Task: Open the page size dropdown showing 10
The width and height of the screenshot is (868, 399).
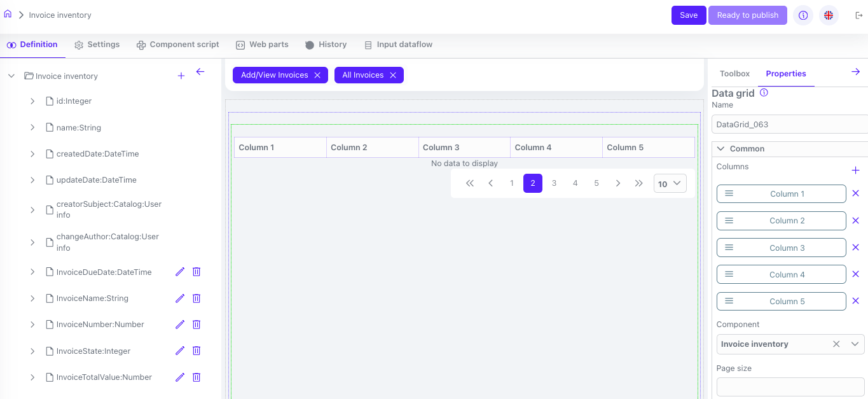Action: click(x=670, y=183)
